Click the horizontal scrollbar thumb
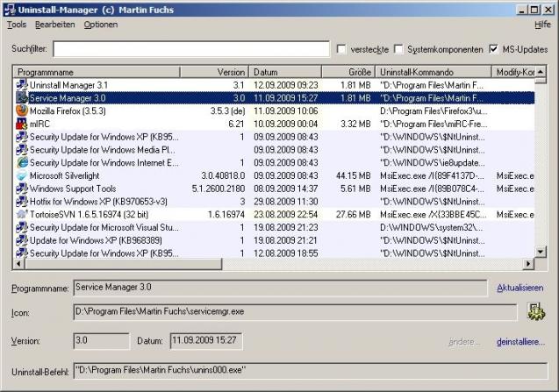 click(x=123, y=264)
